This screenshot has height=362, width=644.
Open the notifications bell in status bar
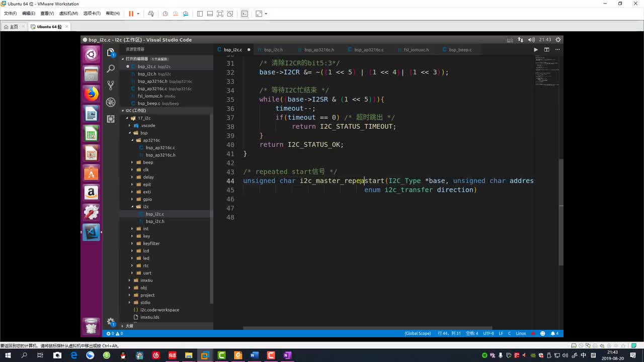pyautogui.click(x=554, y=333)
